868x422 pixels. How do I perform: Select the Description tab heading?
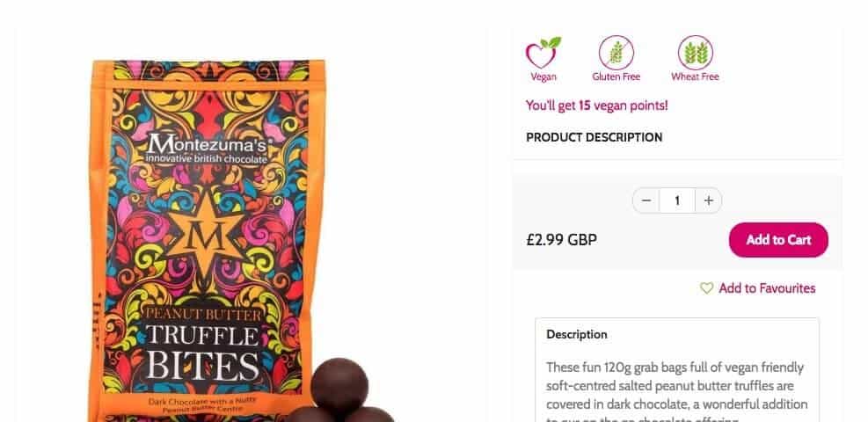pos(576,334)
